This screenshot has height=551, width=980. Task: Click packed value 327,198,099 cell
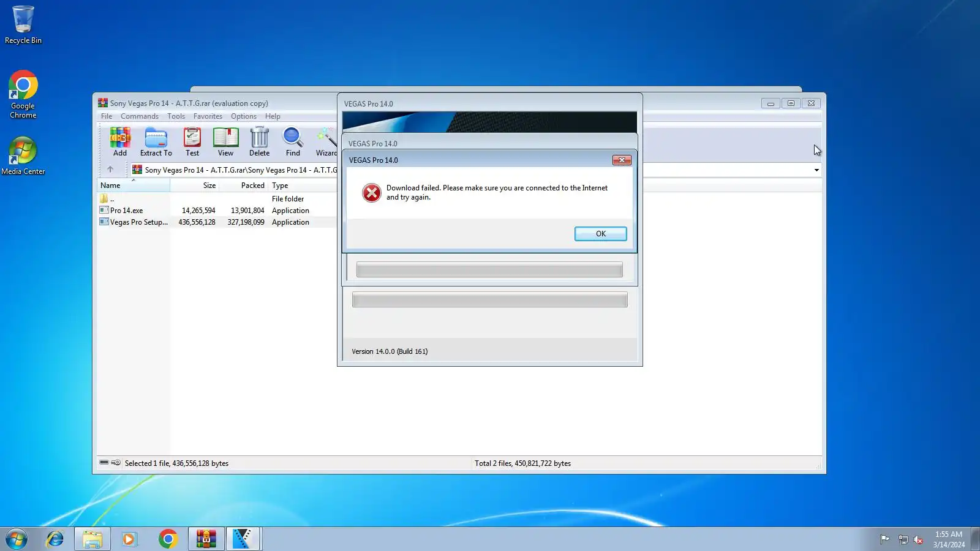click(246, 222)
